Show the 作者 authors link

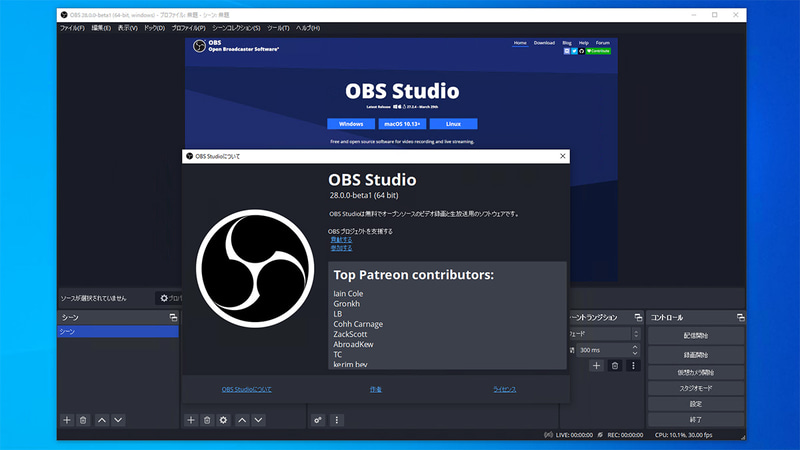(376, 389)
